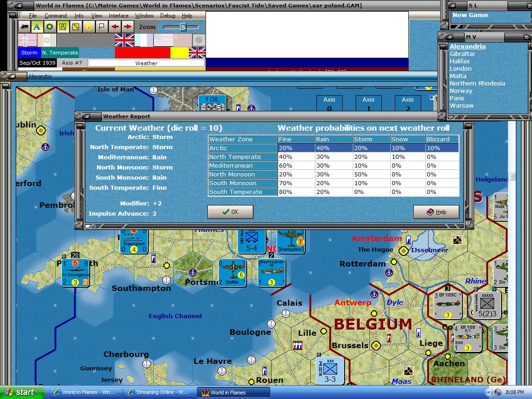Toggle the yellow unit counter toolbar button
532x399 pixels.
[63, 27]
